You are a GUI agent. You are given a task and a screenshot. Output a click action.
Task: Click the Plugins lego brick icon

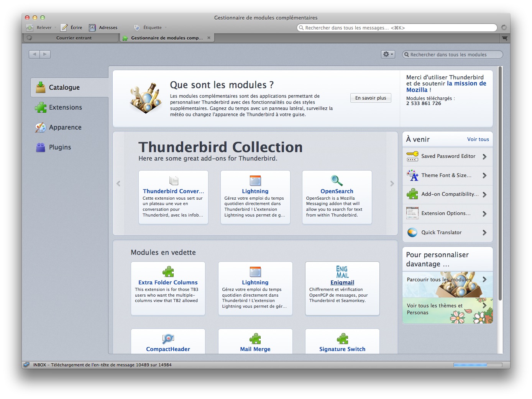coord(41,148)
